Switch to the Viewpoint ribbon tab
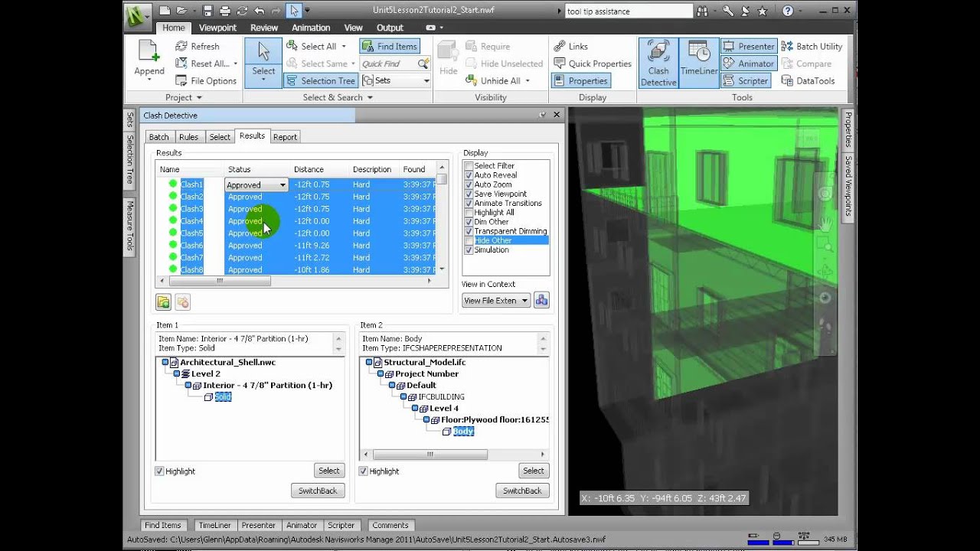 (x=217, y=28)
